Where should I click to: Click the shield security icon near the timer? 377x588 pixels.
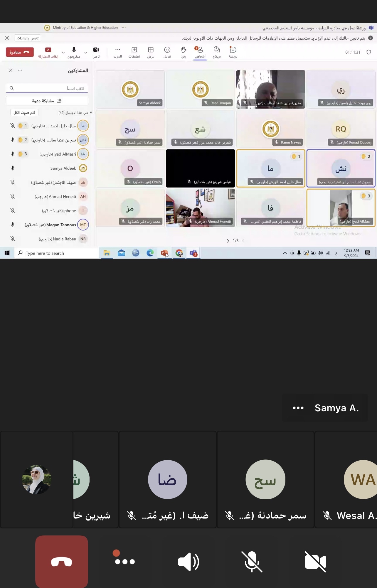coord(369,52)
